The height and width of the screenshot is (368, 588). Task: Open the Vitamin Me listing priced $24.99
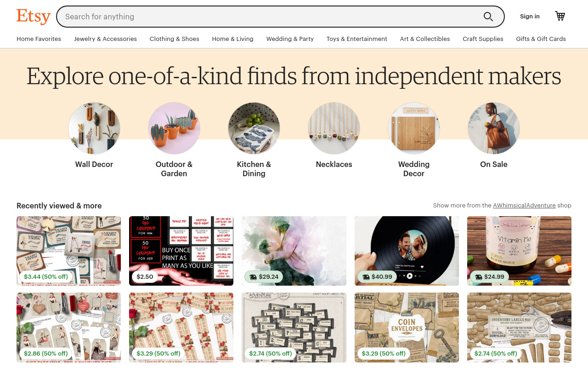click(519, 251)
